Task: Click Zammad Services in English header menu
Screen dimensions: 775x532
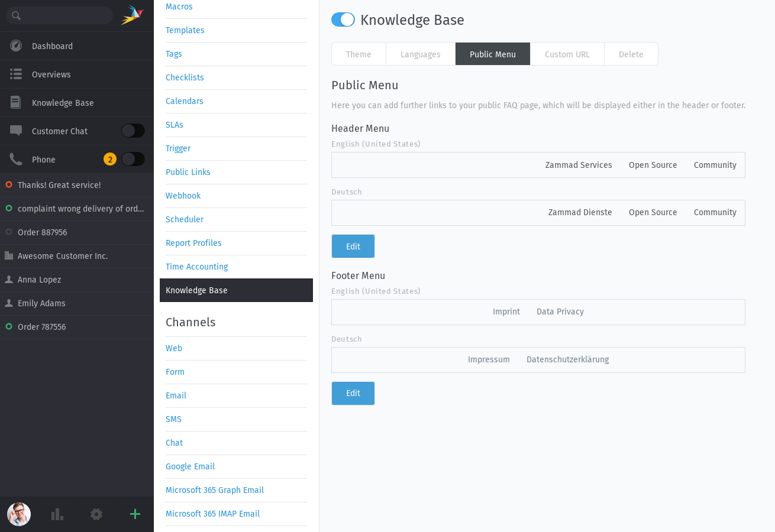Action: pos(579,165)
